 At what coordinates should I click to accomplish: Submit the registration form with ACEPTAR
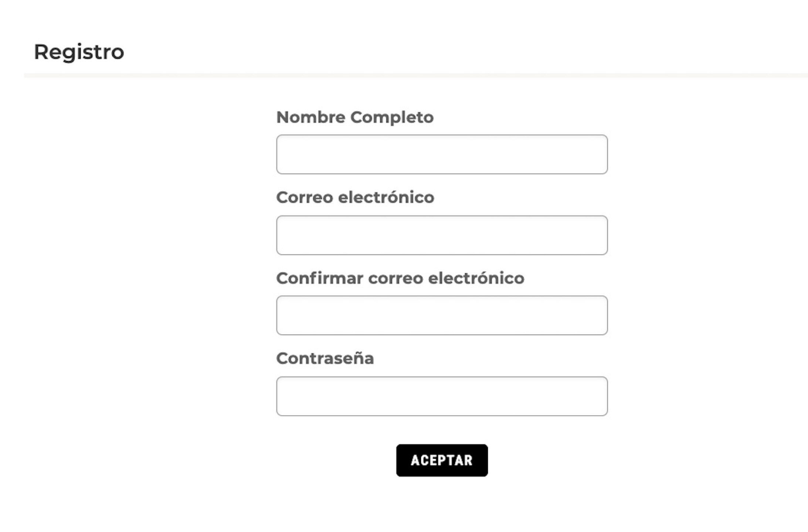(442, 460)
